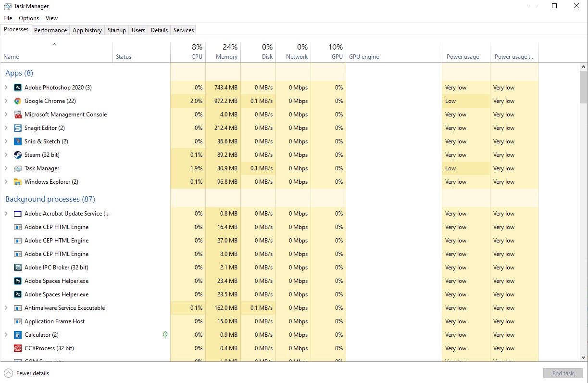Click the Steam (32 bit) icon
588x383 pixels.
(x=18, y=155)
